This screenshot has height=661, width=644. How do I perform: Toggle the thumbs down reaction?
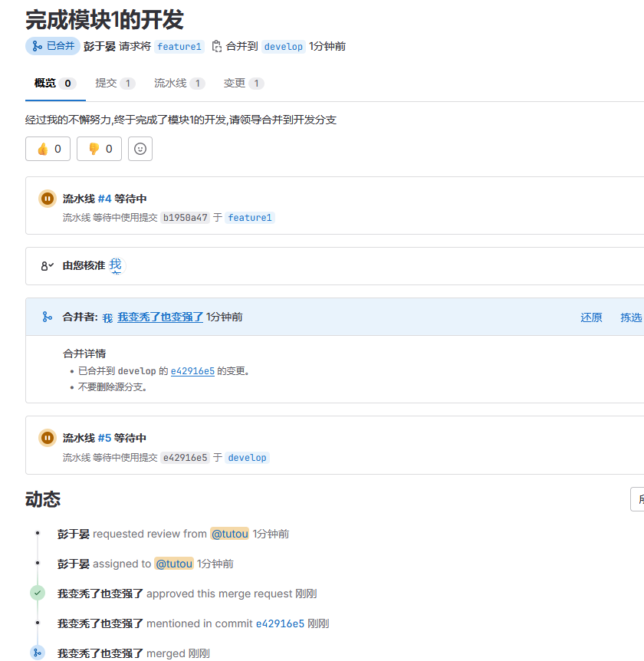(100, 149)
